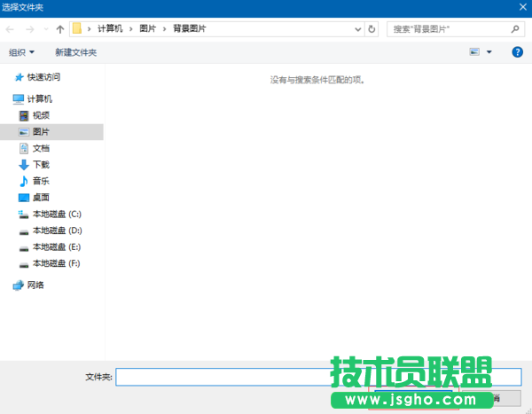Click the E: drive icon
This screenshot has width=532, height=414.
point(24,249)
